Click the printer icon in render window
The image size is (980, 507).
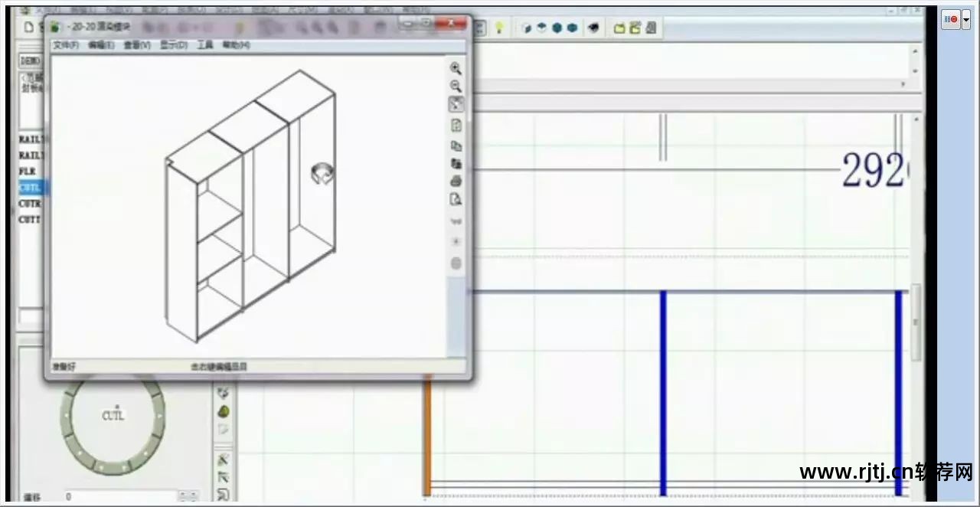[456, 182]
